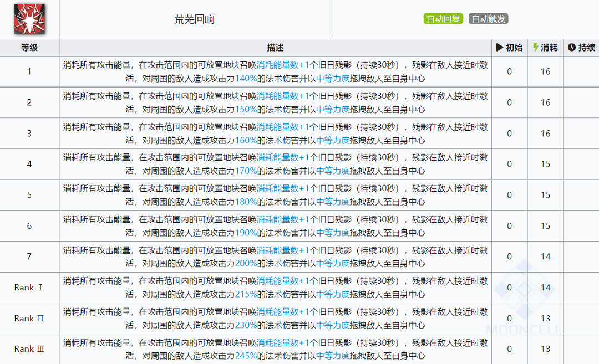Select the green 自动回复 tag
Image resolution: width=599 pixels, height=364 pixels.
click(443, 19)
